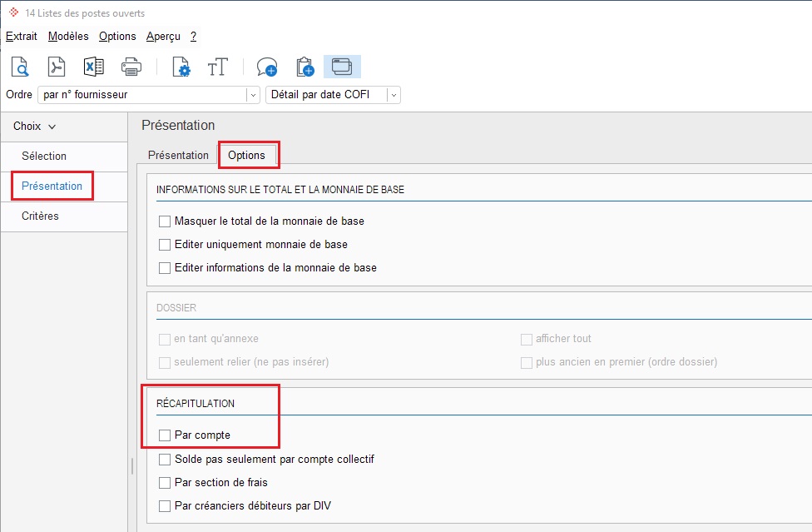This screenshot has height=532, width=812.
Task: Check Masquer le total de la monnaie de base
Action: [x=165, y=221]
